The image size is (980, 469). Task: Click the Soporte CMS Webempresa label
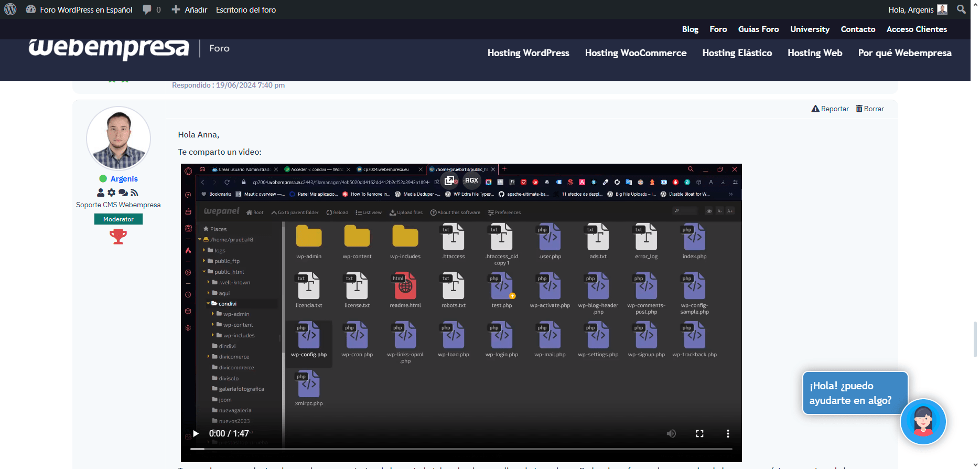coord(119,205)
